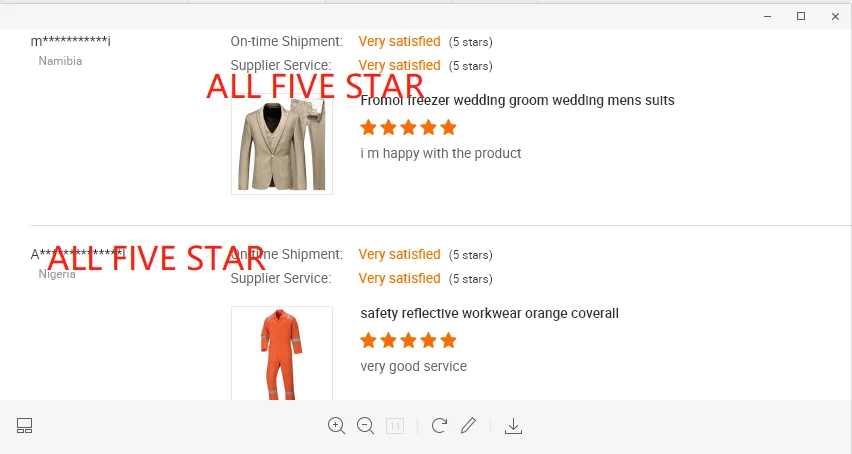
Task: Click the zoom out magnifier icon
Action: pyautogui.click(x=365, y=426)
